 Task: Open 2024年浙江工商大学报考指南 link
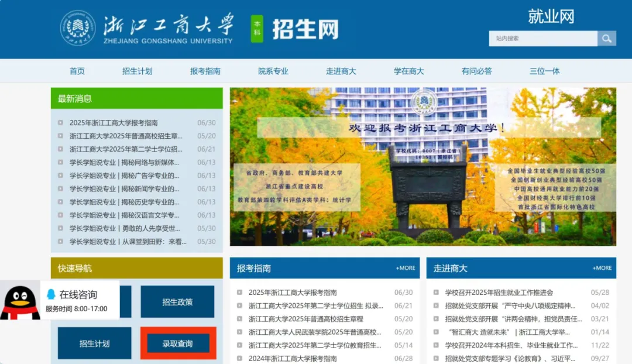click(x=293, y=358)
